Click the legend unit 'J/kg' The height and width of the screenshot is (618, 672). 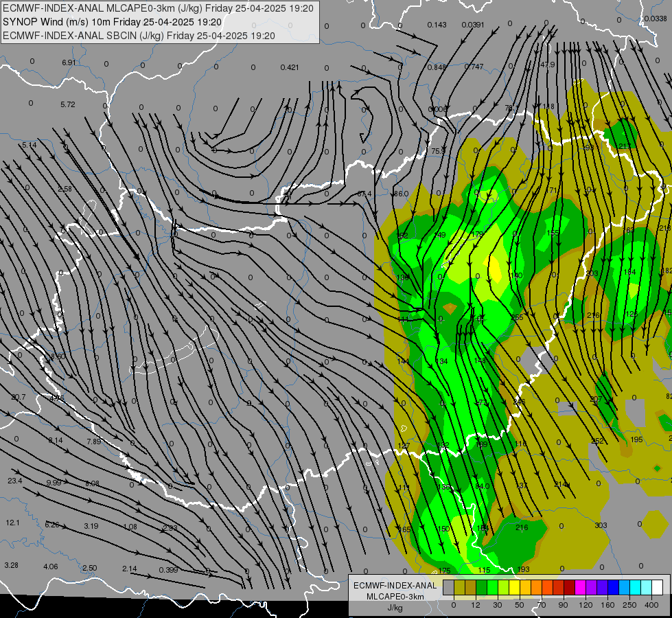(395, 608)
